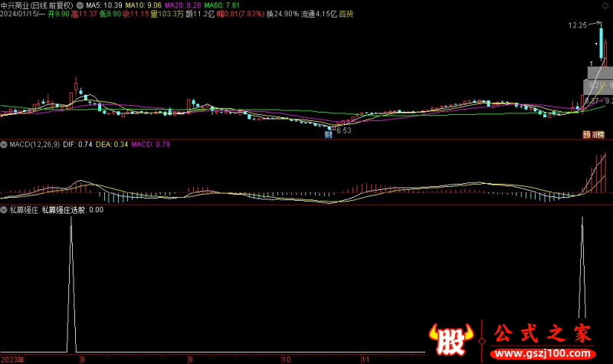Expand the main chart indicator dropdown arrow
The image size is (613, 364).
(x=81, y=5)
